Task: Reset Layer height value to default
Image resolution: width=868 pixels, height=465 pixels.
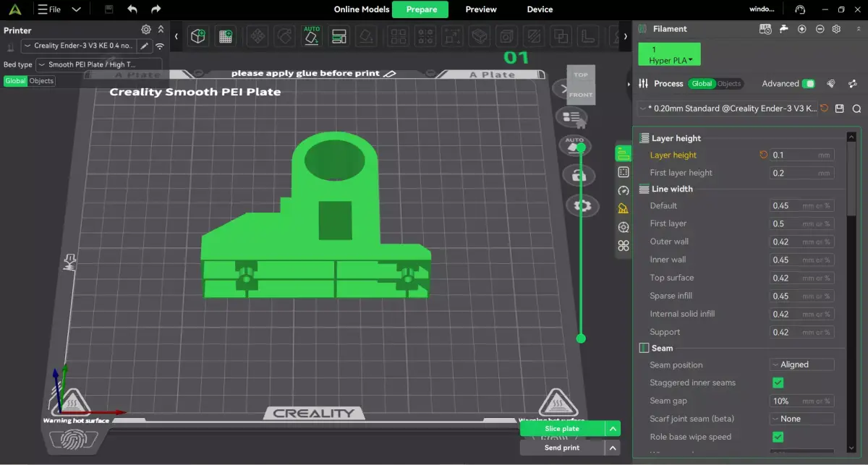Action: pos(763,155)
